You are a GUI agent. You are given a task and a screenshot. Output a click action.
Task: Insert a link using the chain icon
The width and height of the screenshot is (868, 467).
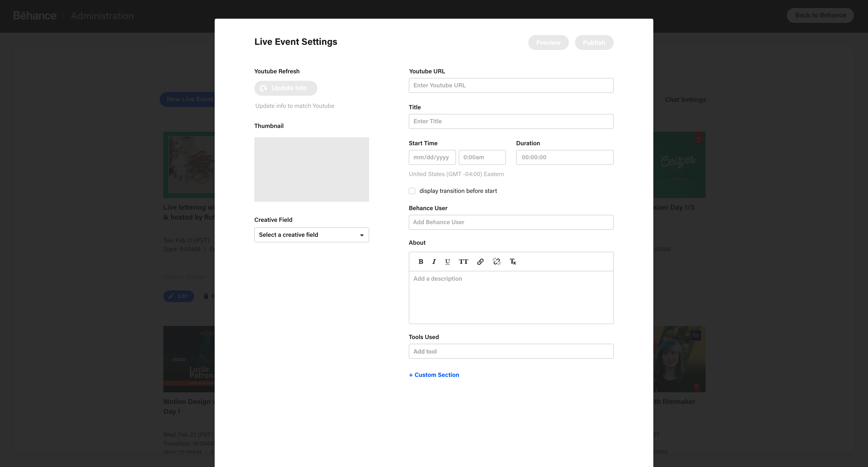point(480,262)
